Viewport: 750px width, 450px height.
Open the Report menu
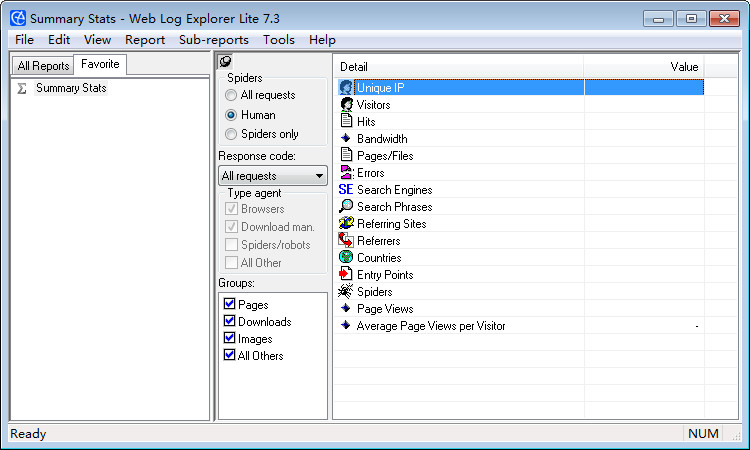(145, 40)
